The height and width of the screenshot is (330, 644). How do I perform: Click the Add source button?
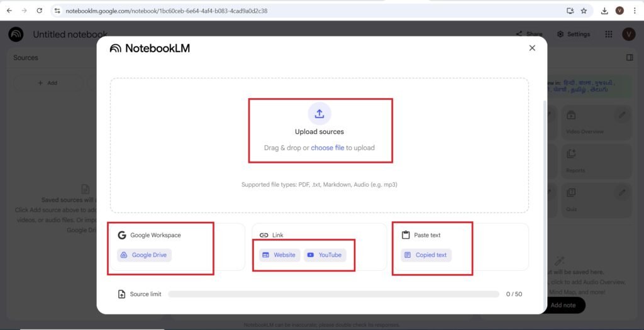point(48,83)
